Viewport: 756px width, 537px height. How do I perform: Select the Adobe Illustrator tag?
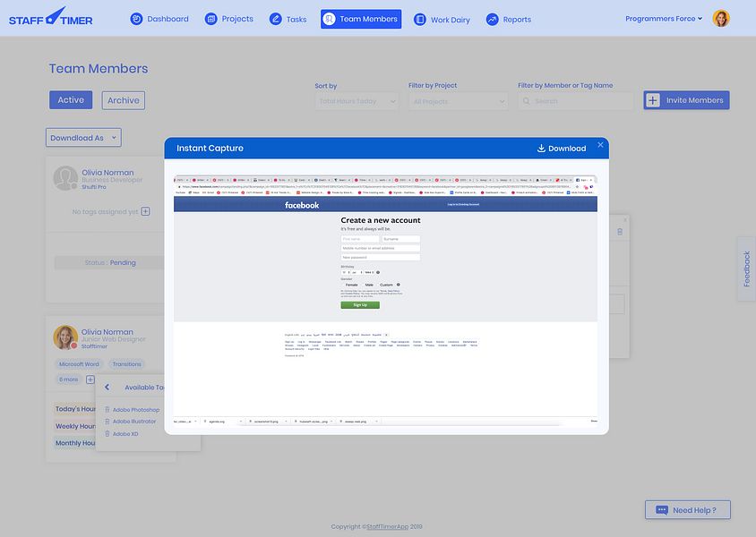click(134, 422)
